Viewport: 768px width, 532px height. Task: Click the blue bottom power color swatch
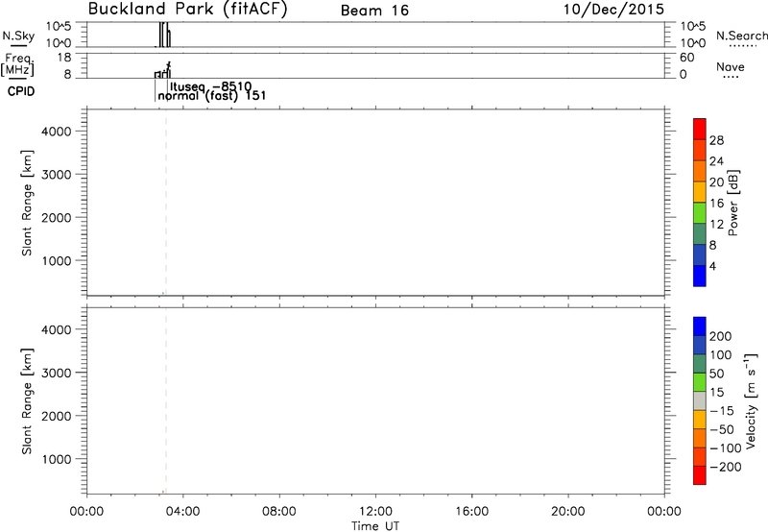tap(700, 276)
